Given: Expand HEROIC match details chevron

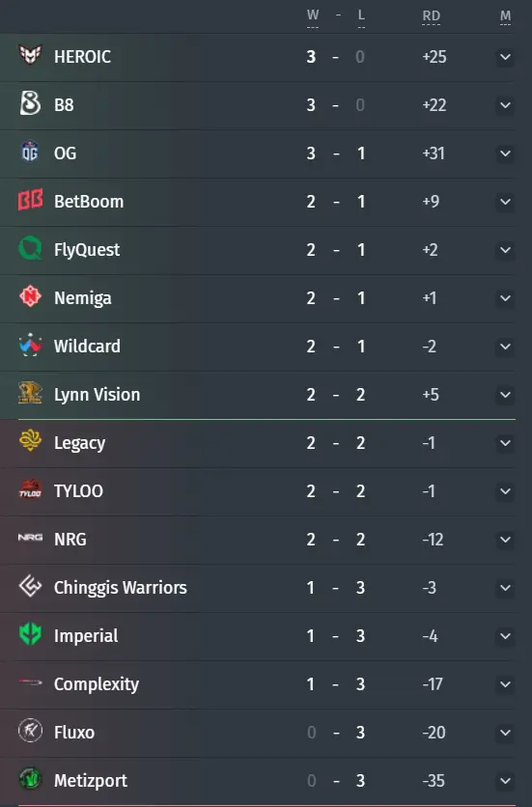Looking at the screenshot, I should (505, 57).
